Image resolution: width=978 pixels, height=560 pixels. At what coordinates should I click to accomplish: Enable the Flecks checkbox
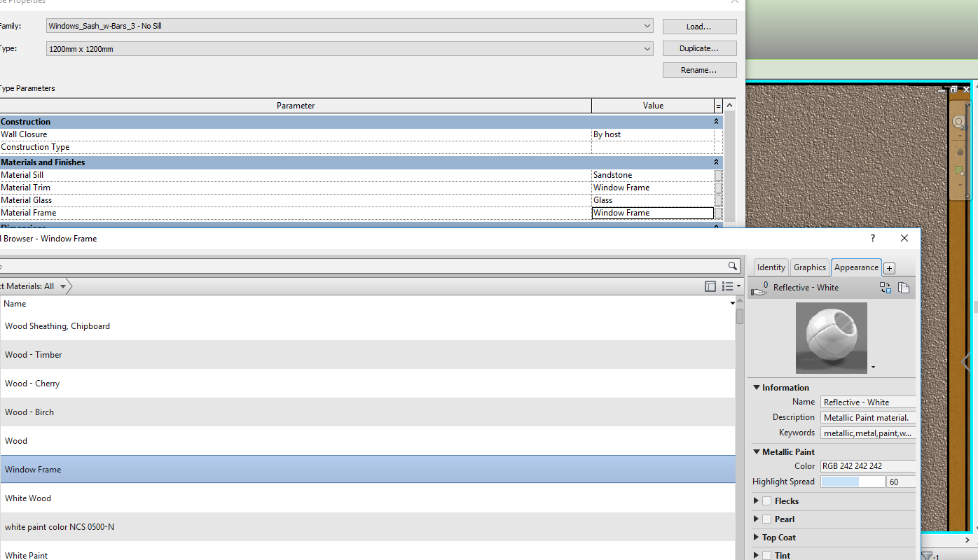767,501
